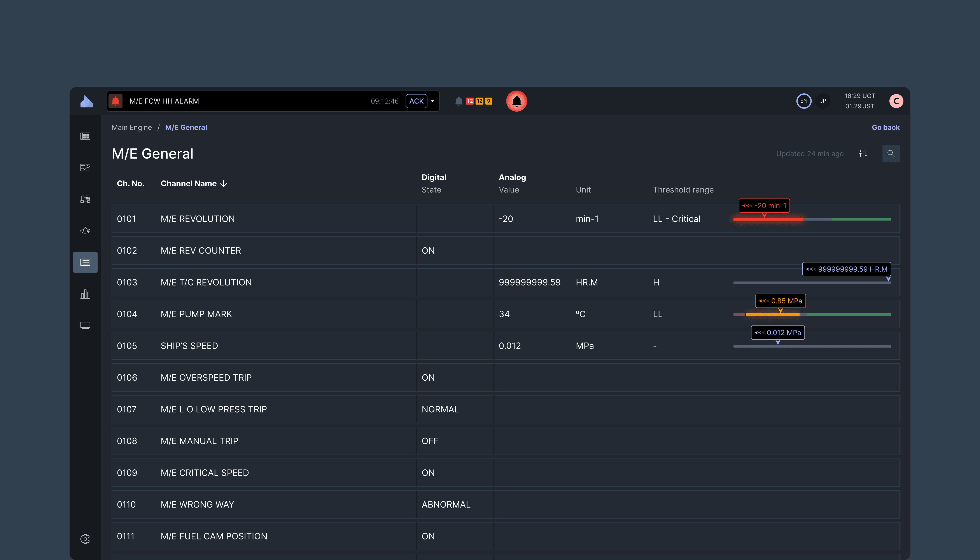980x560 pixels.
Task: Switch language to EN
Action: [x=803, y=101]
